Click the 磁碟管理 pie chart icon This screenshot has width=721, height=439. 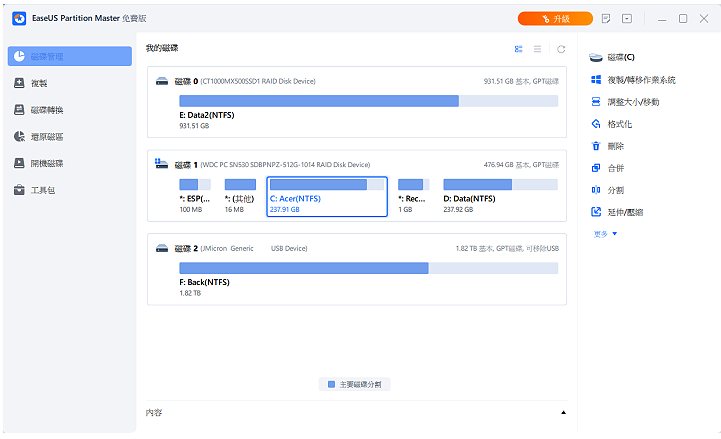[19, 56]
